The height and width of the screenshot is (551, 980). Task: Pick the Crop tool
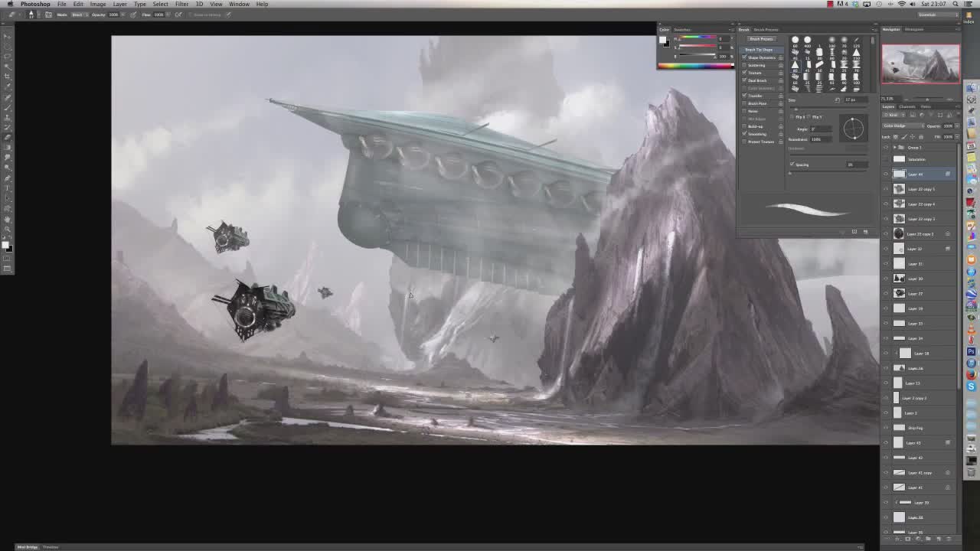pos(8,77)
